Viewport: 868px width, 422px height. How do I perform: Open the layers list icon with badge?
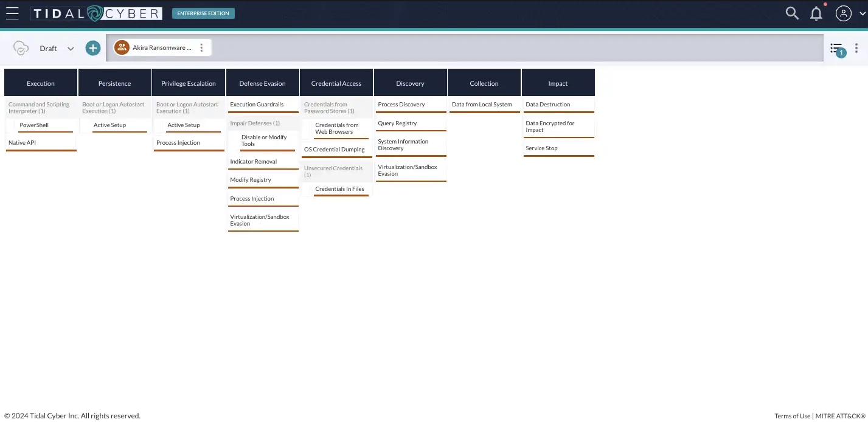[x=837, y=49]
